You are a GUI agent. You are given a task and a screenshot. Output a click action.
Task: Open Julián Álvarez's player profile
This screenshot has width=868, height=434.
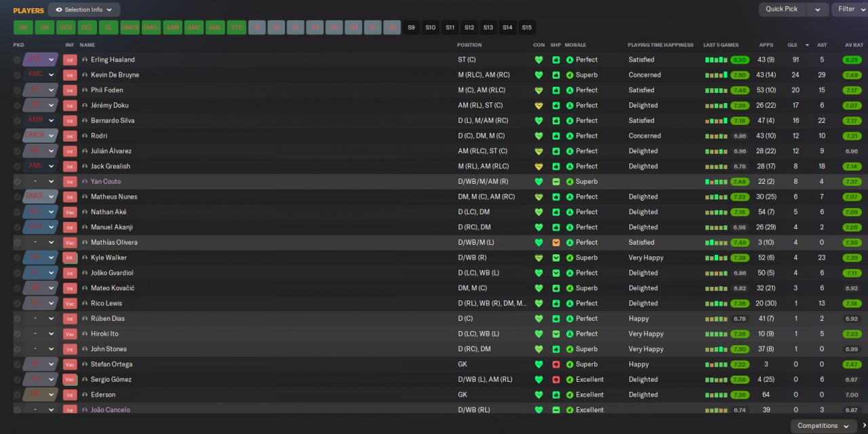[x=111, y=151]
